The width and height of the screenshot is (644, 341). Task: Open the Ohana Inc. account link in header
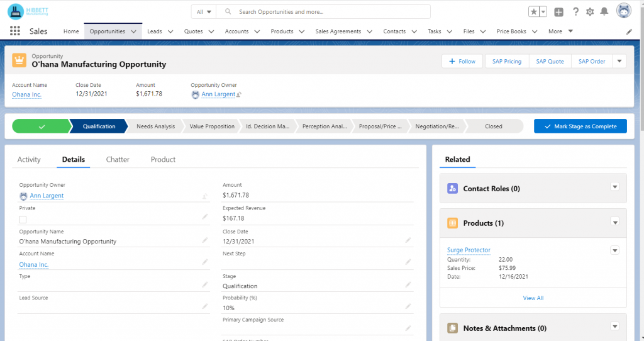[x=26, y=94]
